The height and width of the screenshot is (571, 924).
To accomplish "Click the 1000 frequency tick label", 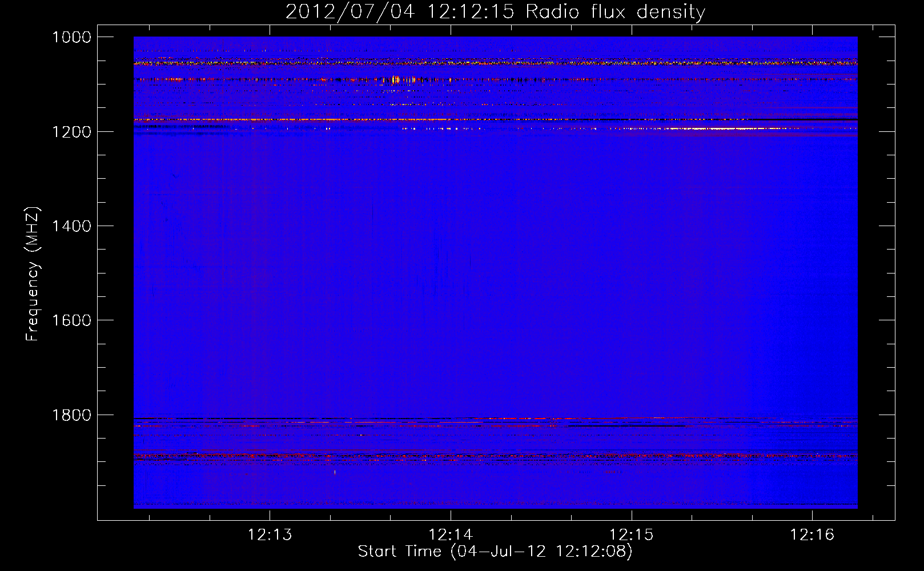I will [x=71, y=37].
